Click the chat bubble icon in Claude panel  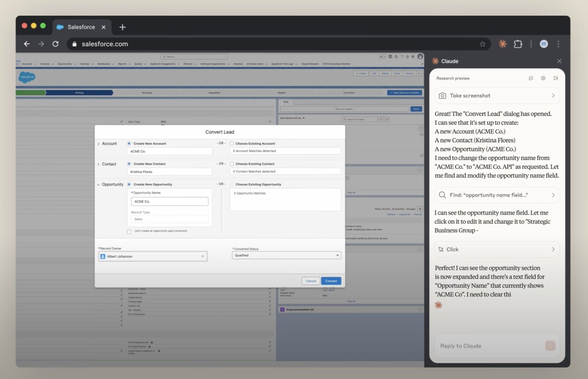(531, 78)
